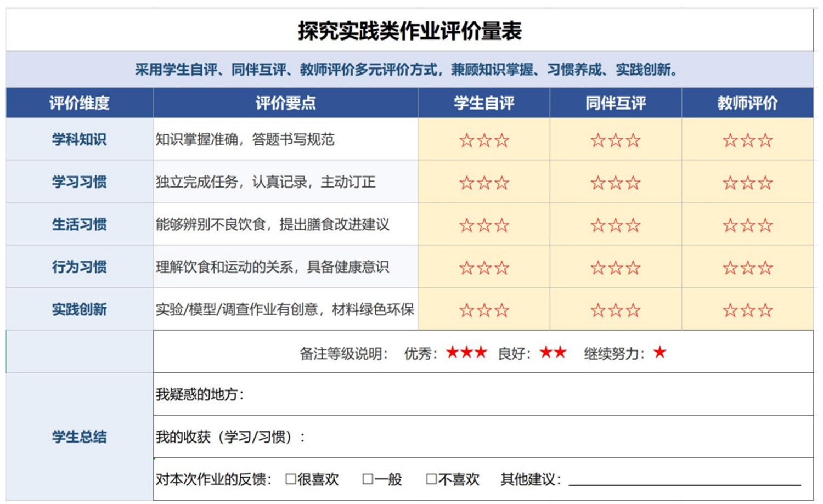Select the 学生自评 stars for 实践创新
Image resolution: width=823 pixels, height=504 pixels.
click(484, 310)
